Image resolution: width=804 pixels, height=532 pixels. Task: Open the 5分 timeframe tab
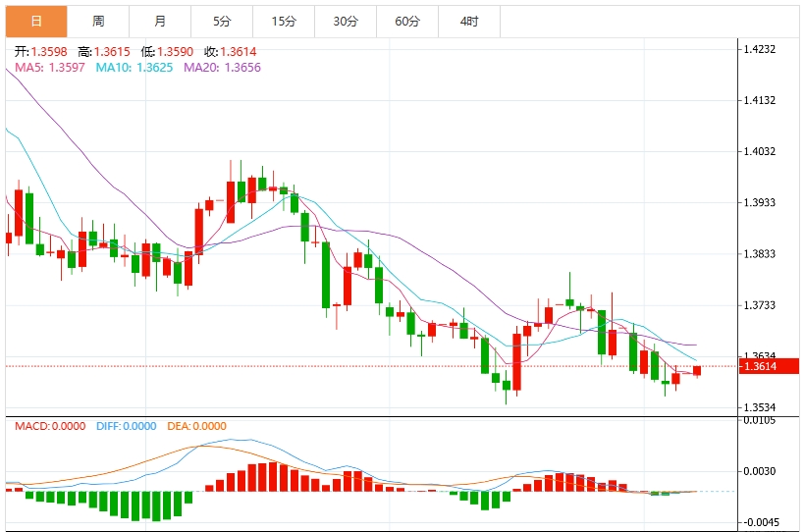click(222, 22)
